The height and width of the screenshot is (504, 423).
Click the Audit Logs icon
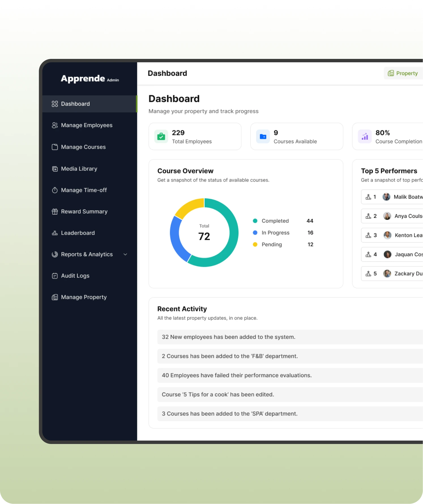click(x=55, y=276)
